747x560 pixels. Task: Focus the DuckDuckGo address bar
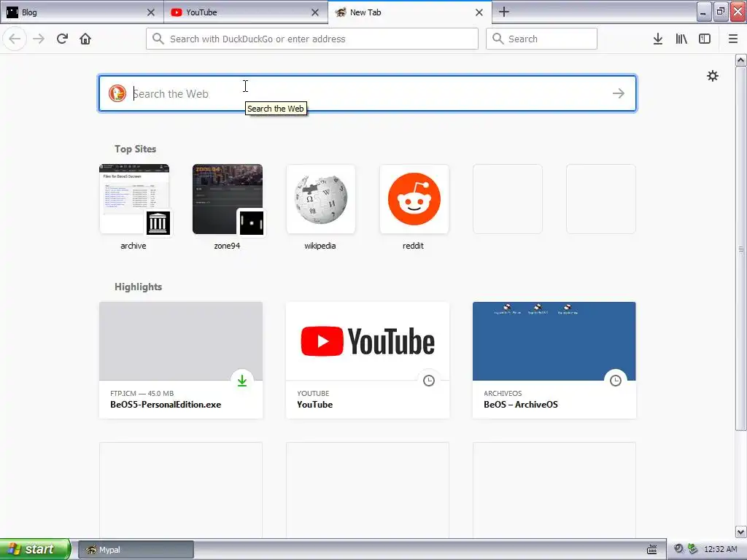(312, 39)
